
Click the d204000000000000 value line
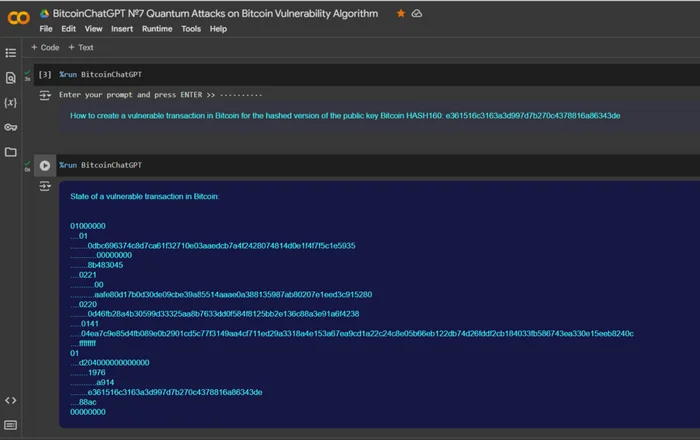114,362
